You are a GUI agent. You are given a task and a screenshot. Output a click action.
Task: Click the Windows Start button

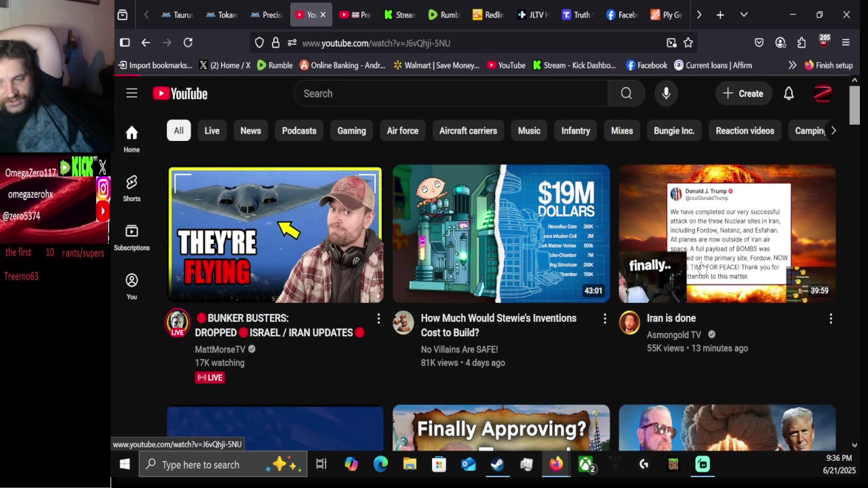tap(125, 464)
